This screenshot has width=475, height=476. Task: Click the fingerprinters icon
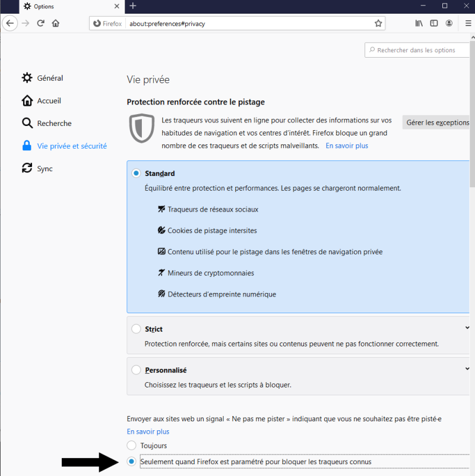(x=161, y=294)
